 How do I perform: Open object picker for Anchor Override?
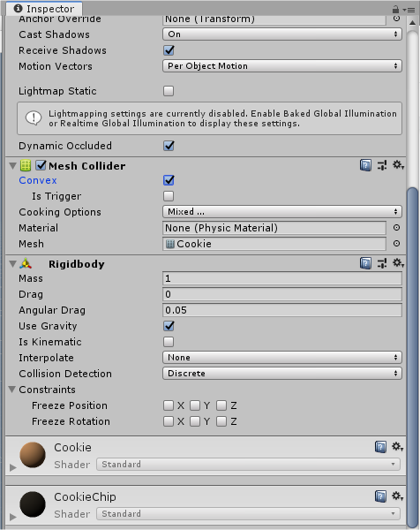pyautogui.click(x=397, y=19)
